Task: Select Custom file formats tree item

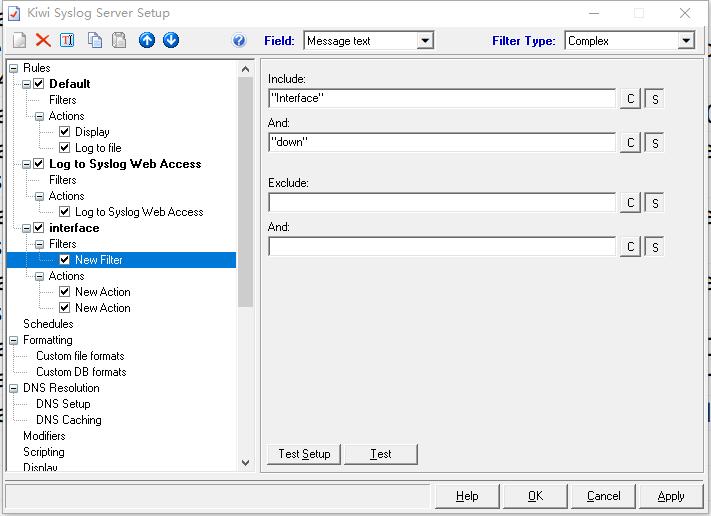Action: (80, 356)
